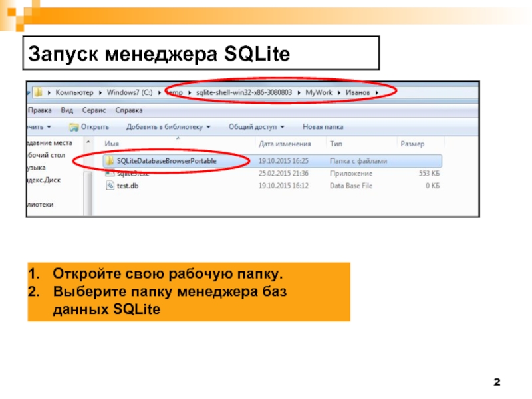
Task: Click the Папка с файлами type cell
Action: click(358, 161)
